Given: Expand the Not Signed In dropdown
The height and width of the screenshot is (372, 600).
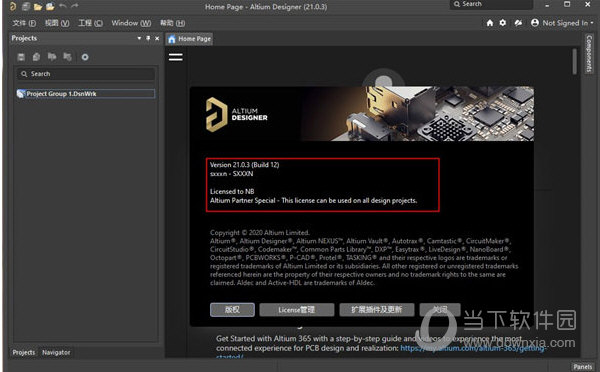Looking at the screenshot, I should point(567,23).
